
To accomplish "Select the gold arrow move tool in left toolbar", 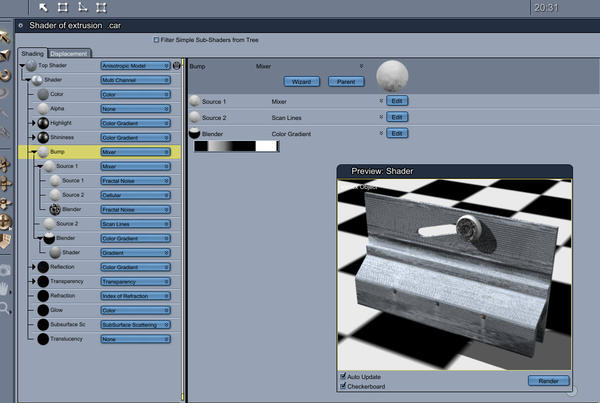I will click(x=5, y=37).
